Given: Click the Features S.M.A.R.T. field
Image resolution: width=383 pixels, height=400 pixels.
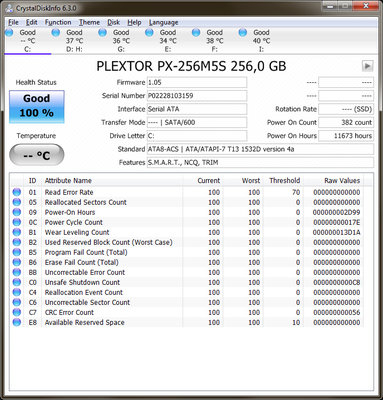Looking at the screenshot, I should tap(260, 162).
